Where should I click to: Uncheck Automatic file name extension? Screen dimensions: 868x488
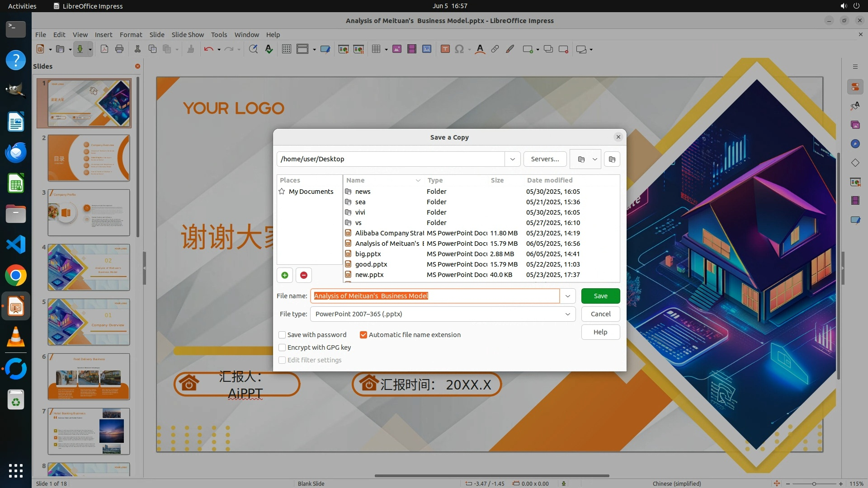click(x=363, y=335)
